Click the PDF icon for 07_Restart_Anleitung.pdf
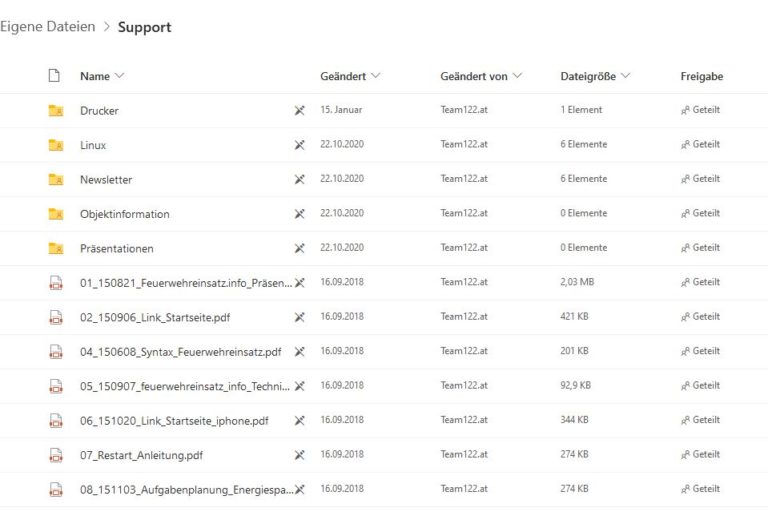The height and width of the screenshot is (512, 768). [56, 455]
